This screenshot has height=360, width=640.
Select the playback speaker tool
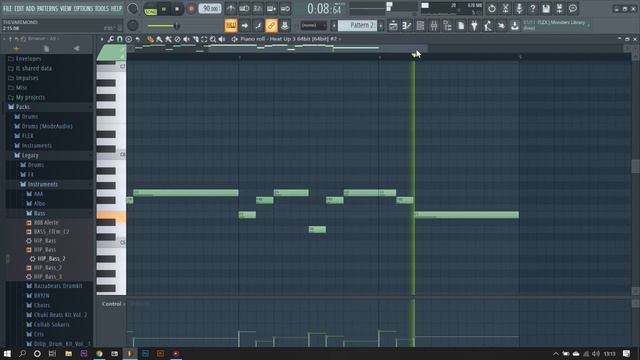pos(222,39)
